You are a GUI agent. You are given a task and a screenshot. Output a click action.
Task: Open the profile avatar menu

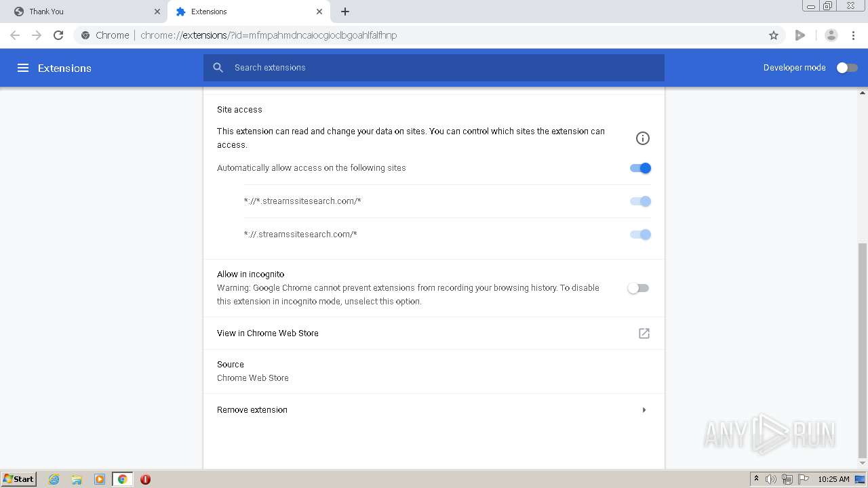pyautogui.click(x=831, y=35)
